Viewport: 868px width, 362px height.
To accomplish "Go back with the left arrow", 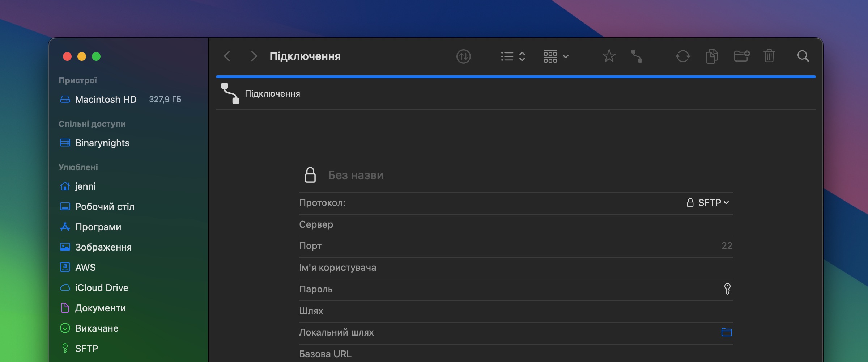I will pyautogui.click(x=227, y=56).
